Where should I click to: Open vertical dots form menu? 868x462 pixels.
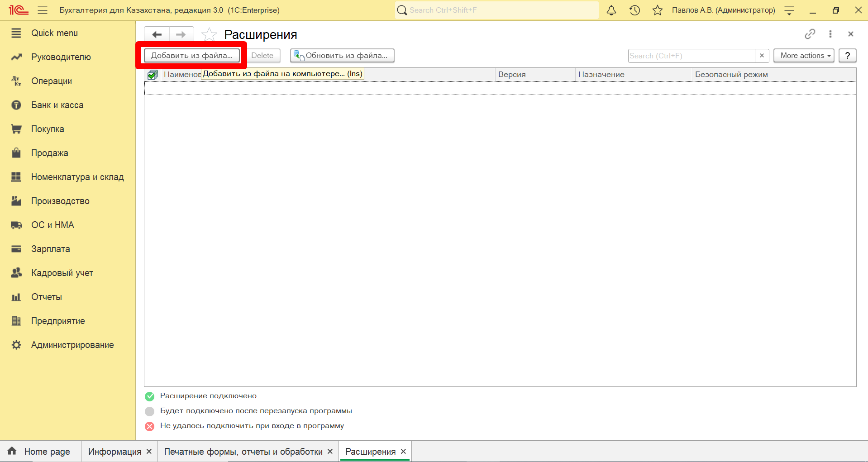coord(830,34)
